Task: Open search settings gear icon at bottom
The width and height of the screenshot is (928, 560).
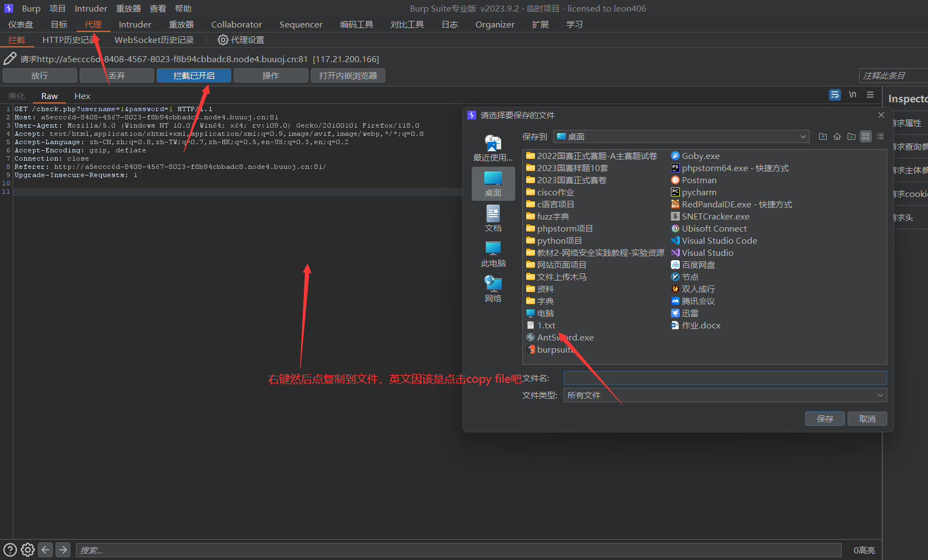Action: point(28,550)
